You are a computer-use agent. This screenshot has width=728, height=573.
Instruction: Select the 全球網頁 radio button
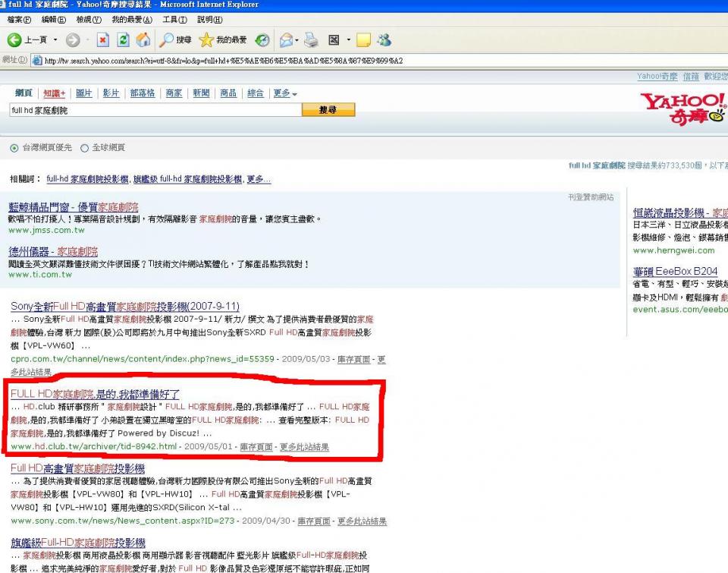(x=84, y=148)
